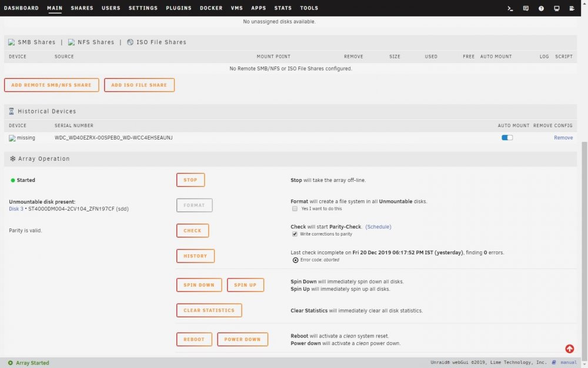588x368 pixels.
Task: Open the parity-check (Schedule) link
Action: [378, 227]
